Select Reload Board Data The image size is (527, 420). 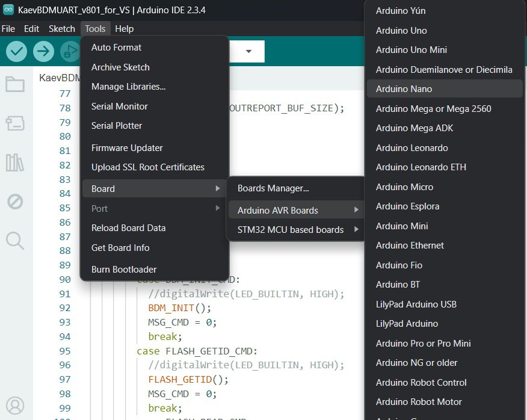coord(155,228)
